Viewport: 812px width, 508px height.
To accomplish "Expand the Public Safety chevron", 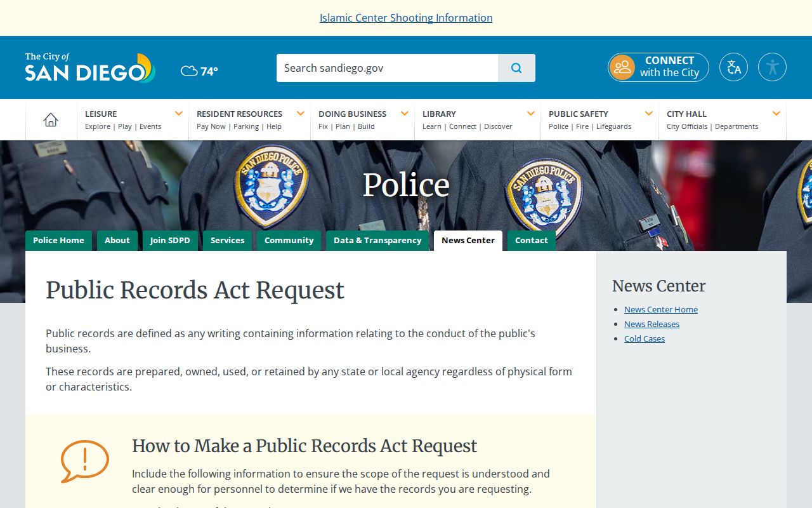I will click(x=649, y=114).
